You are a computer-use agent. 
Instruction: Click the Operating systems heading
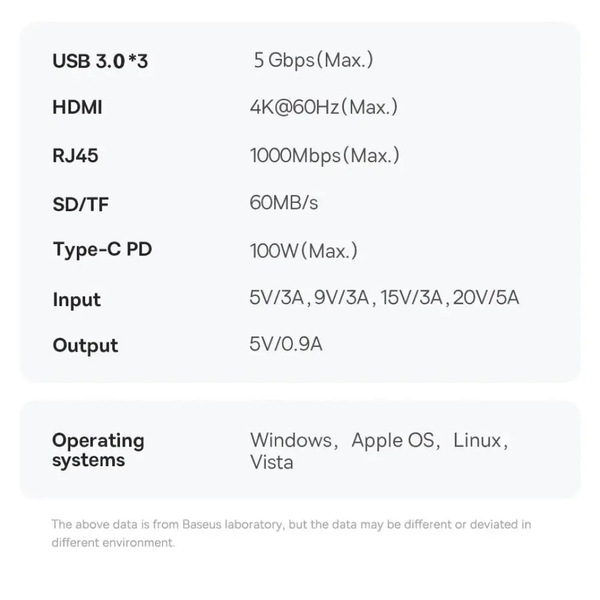point(98,450)
